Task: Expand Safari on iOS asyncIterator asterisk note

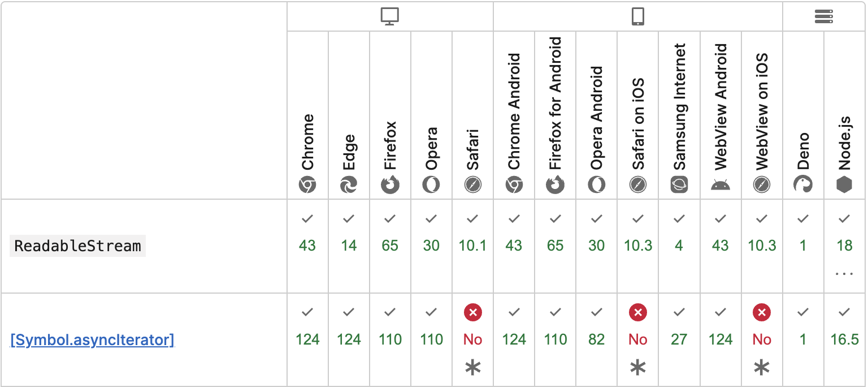Action: 638,368
